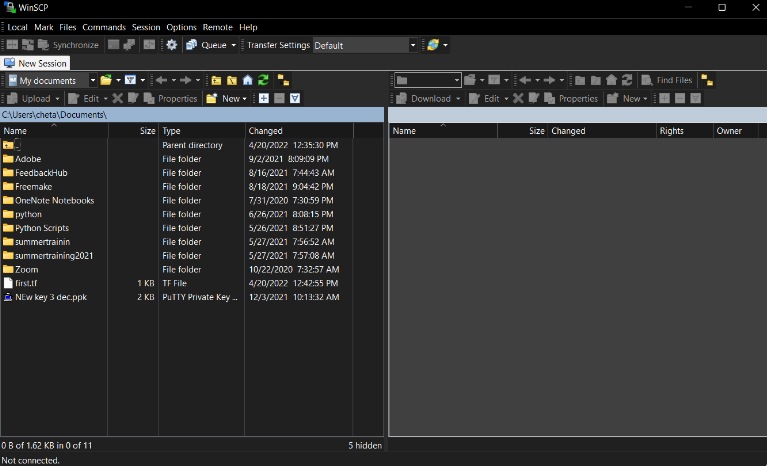Click the remote Rights column header
This screenshot has width=767, height=466.
(x=684, y=131)
